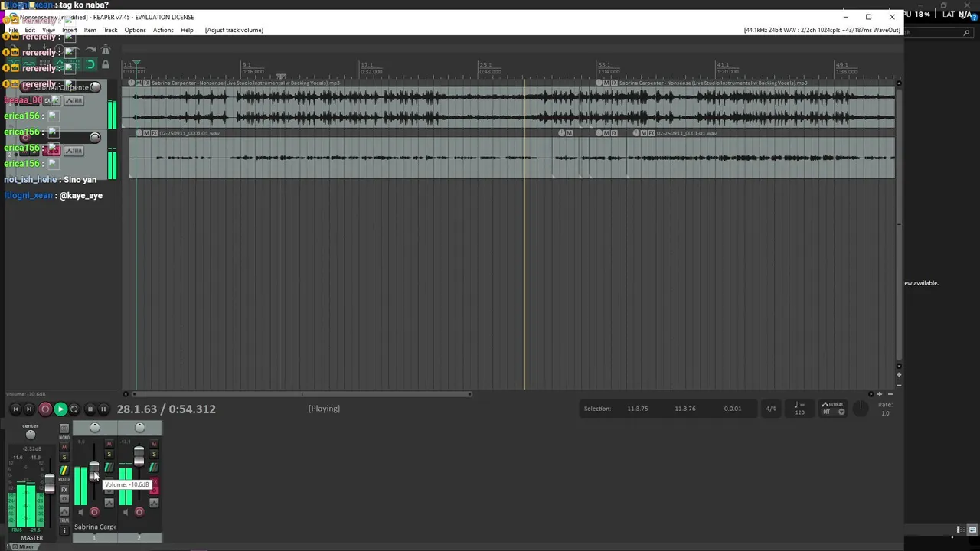
Task: Go to project end transport button
Action: (x=29, y=409)
